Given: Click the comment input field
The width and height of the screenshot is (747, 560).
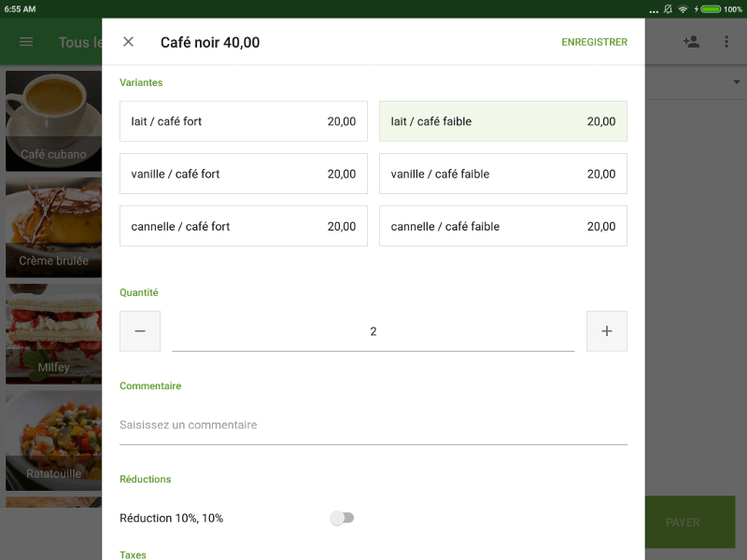Looking at the screenshot, I should click(x=373, y=426).
